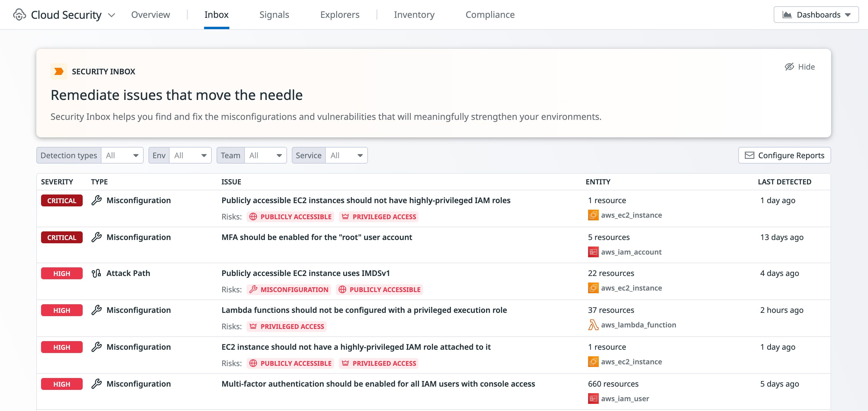Screen dimensions: 868x411
Task: Expand the Cloud Security product chevron
Action: tap(112, 15)
